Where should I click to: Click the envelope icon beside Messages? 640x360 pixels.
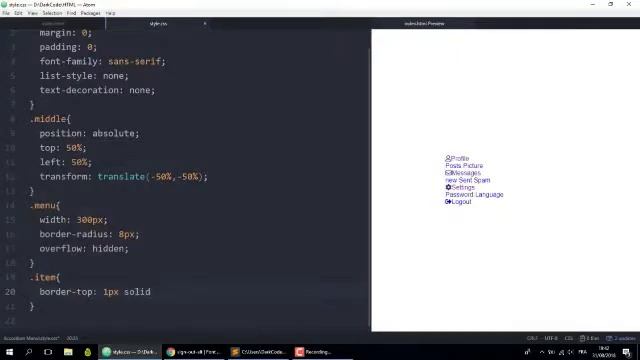click(x=448, y=173)
